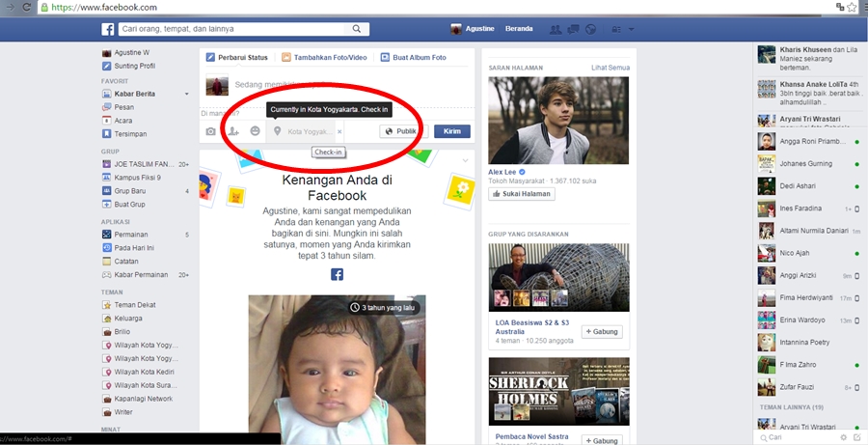Open the friend requests icon in top bar
The image size is (868, 445).
tap(556, 29)
